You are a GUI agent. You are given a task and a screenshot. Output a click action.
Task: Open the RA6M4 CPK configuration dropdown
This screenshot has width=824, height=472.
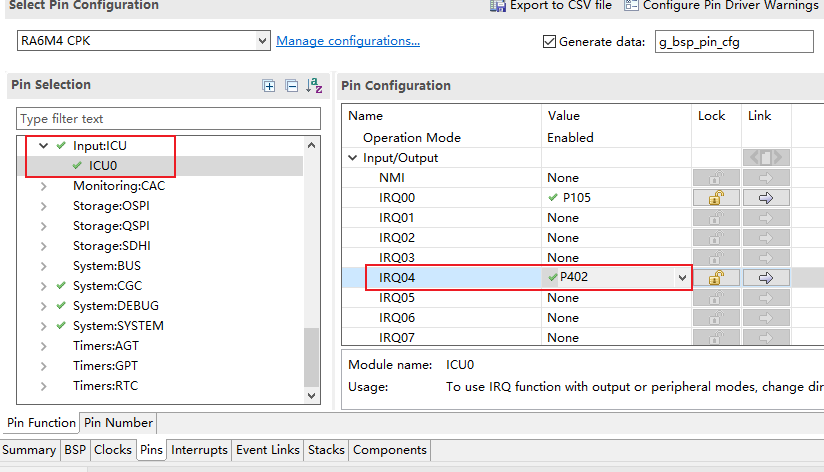point(262,41)
